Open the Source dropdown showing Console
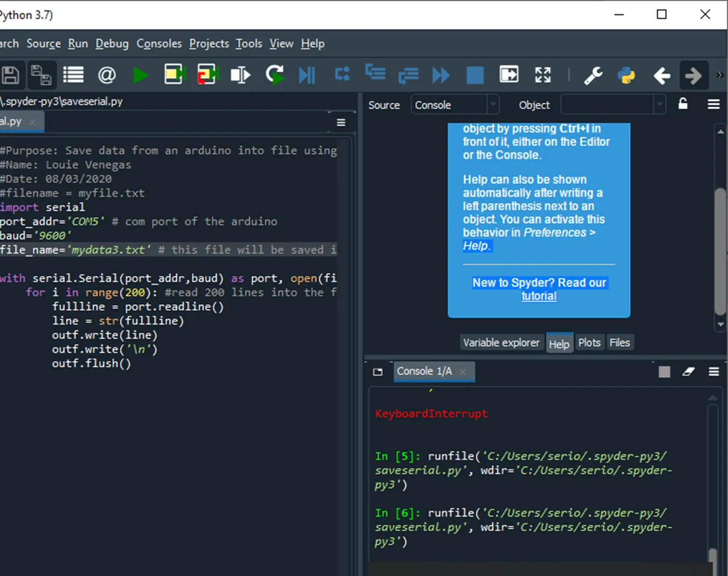Screen dimensions: 728x576 [455, 105]
